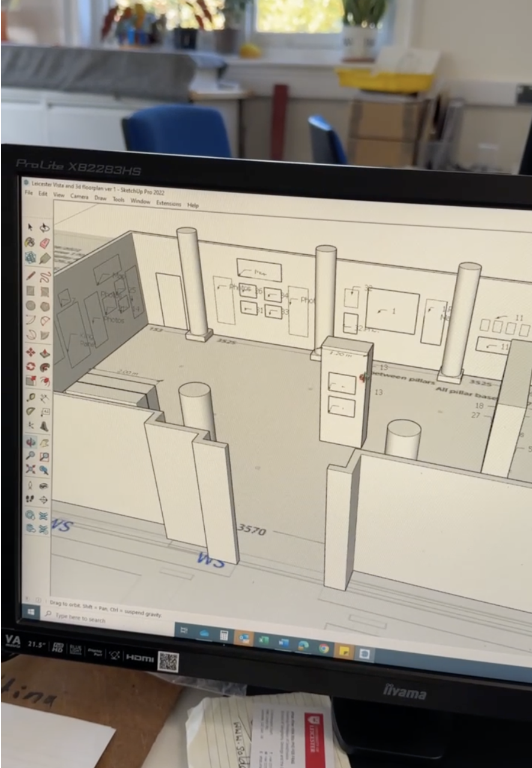This screenshot has height=768, width=532.
Task: Open Google Chrome from the taskbar
Action: (324, 648)
